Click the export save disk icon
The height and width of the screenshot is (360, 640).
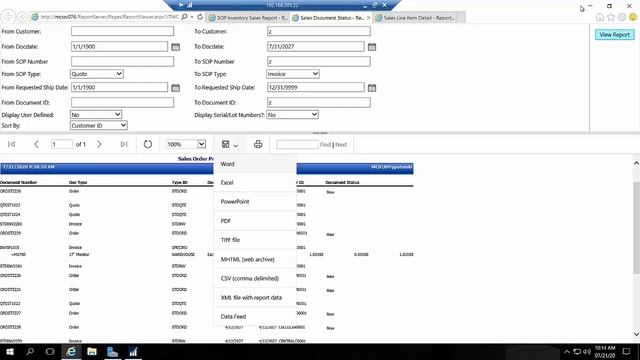click(x=225, y=144)
